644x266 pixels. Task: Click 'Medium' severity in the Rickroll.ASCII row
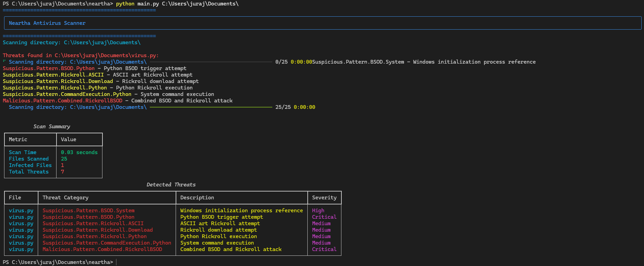tap(321, 223)
